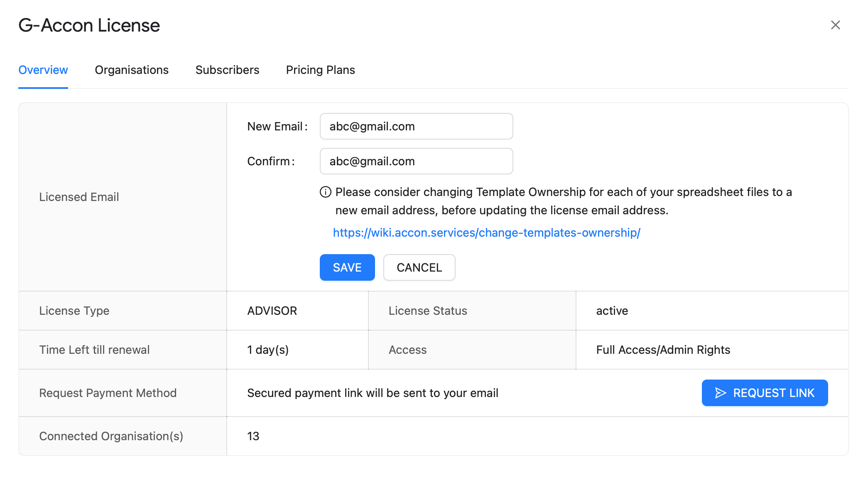
Task: Save the new licensed email
Action: [x=347, y=267]
